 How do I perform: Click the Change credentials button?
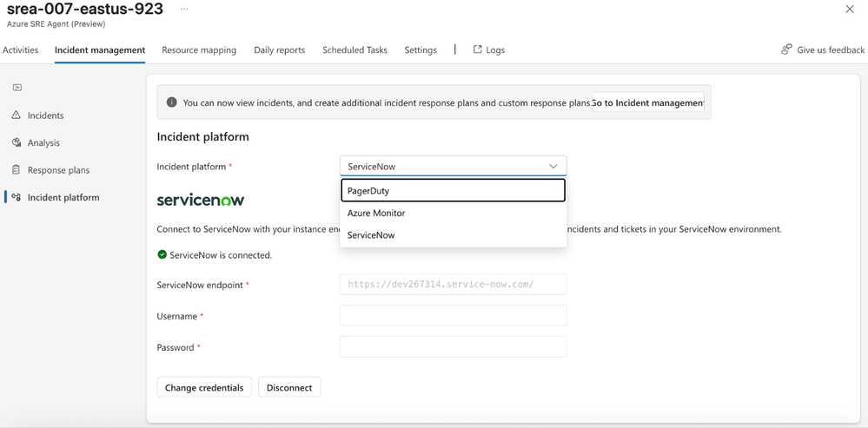click(204, 387)
